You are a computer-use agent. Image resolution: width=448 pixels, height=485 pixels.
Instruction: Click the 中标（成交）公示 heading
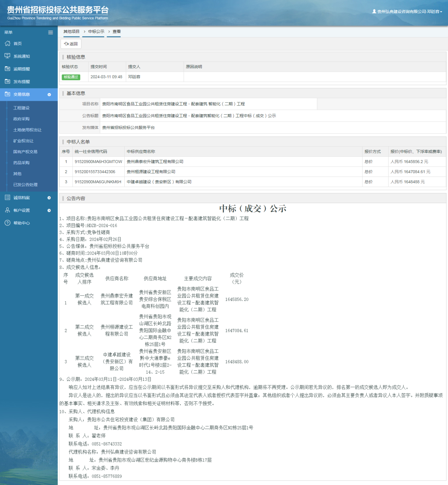coord(253,209)
